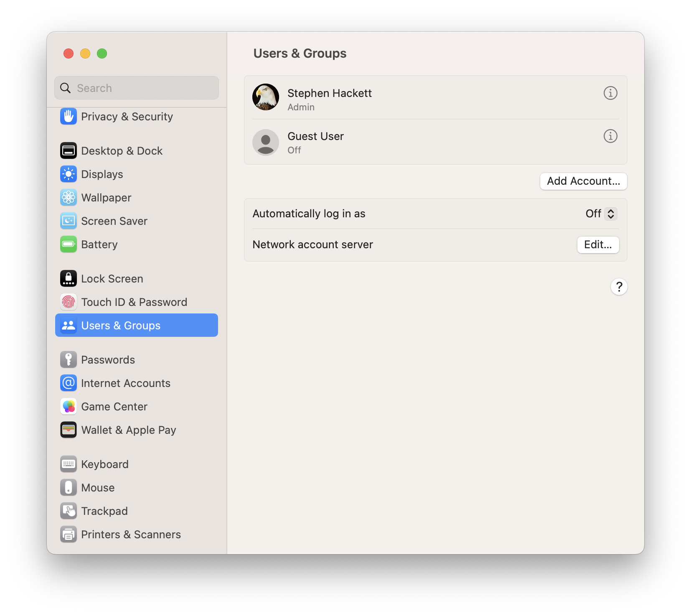Image resolution: width=691 pixels, height=616 pixels.
Task: Click the Touch ID fingerprint icon
Action: (x=69, y=302)
